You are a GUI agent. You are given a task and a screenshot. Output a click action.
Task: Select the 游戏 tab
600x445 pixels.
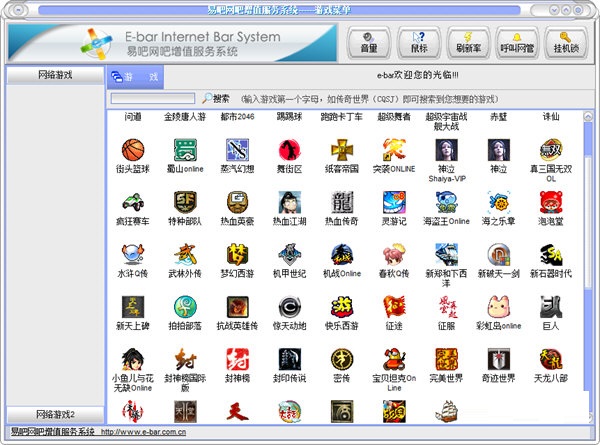(x=135, y=77)
